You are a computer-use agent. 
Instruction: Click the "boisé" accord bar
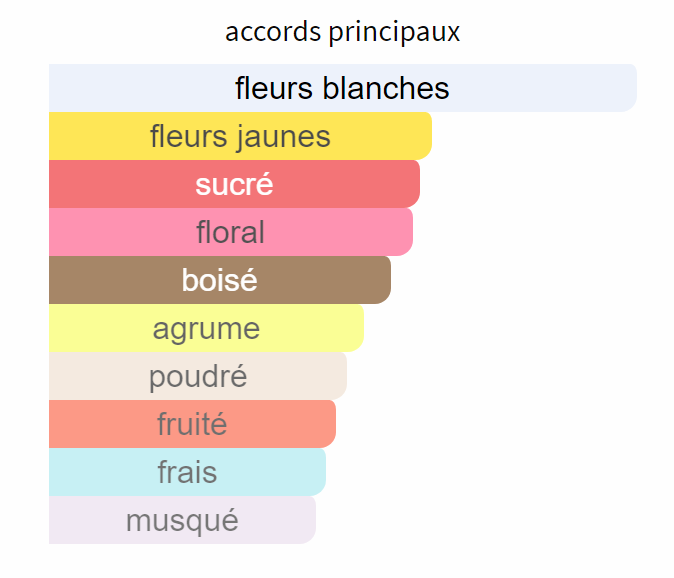click(220, 280)
